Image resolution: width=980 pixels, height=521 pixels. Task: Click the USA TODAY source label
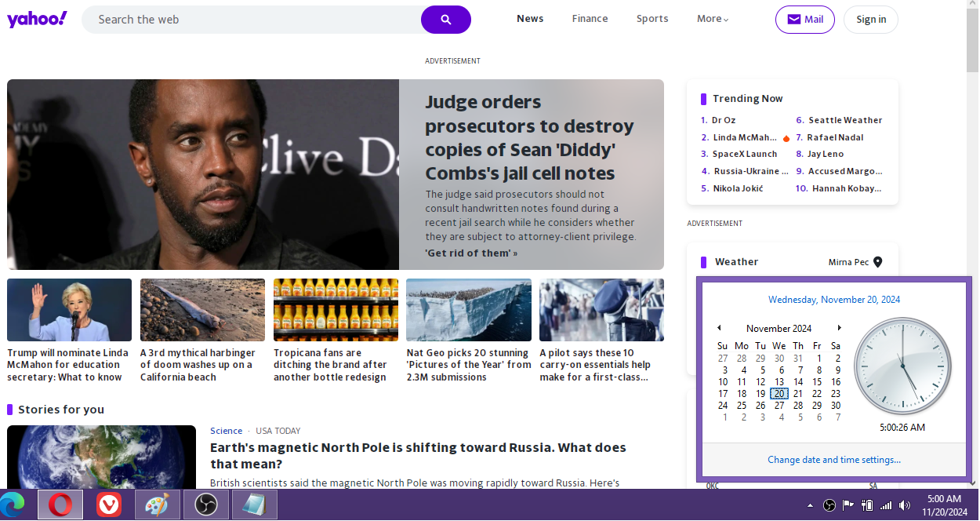[x=278, y=431]
